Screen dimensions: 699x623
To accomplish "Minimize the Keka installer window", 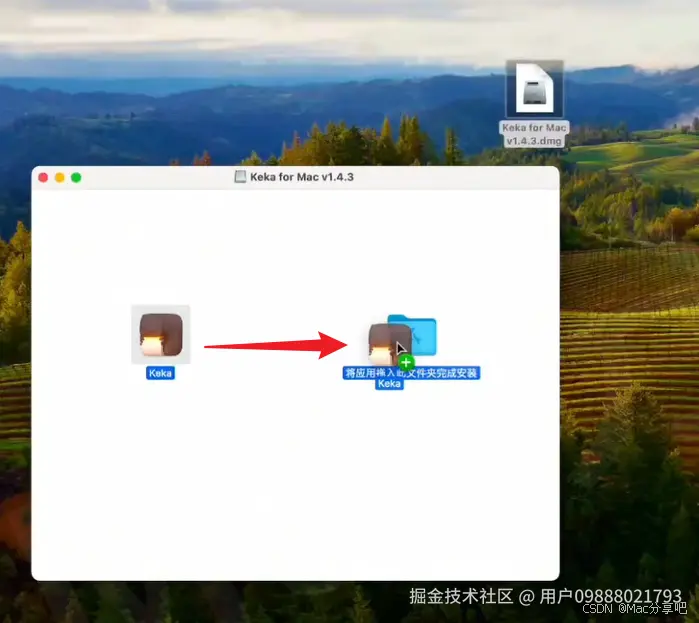I will coord(60,178).
